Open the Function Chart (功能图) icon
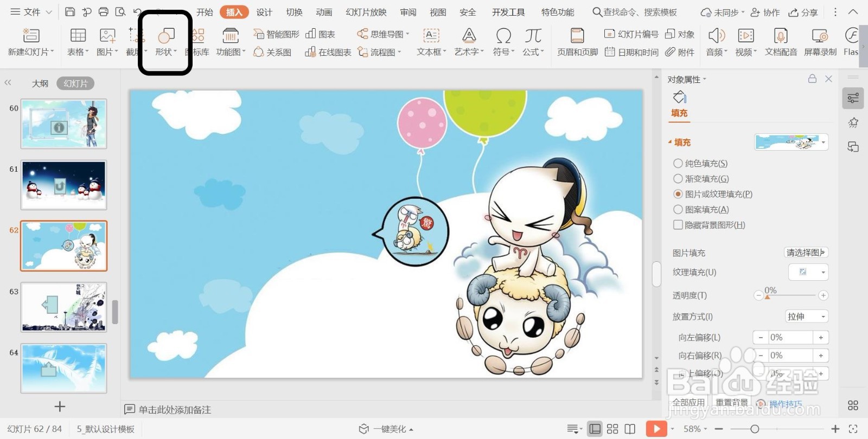 click(x=231, y=36)
